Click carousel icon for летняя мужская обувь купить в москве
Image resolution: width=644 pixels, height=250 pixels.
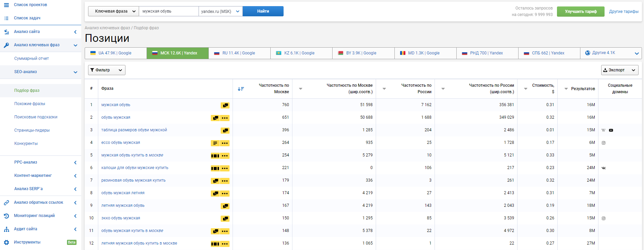[215, 244]
